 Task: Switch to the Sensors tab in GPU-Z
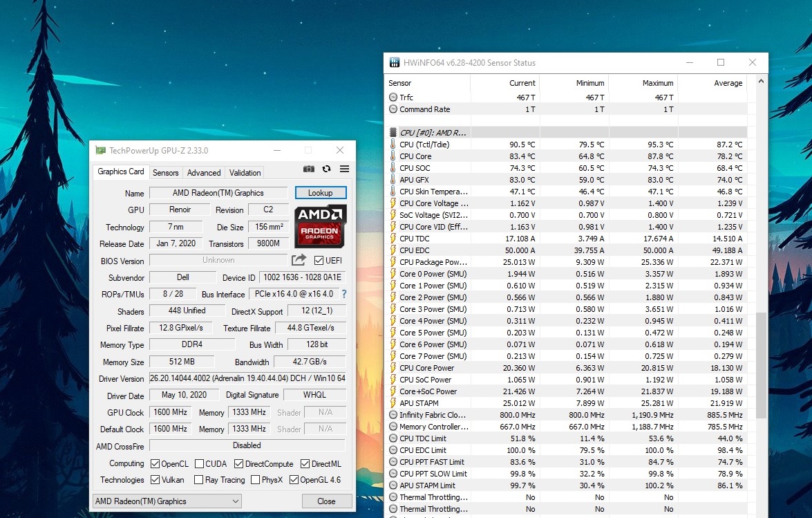tap(165, 172)
